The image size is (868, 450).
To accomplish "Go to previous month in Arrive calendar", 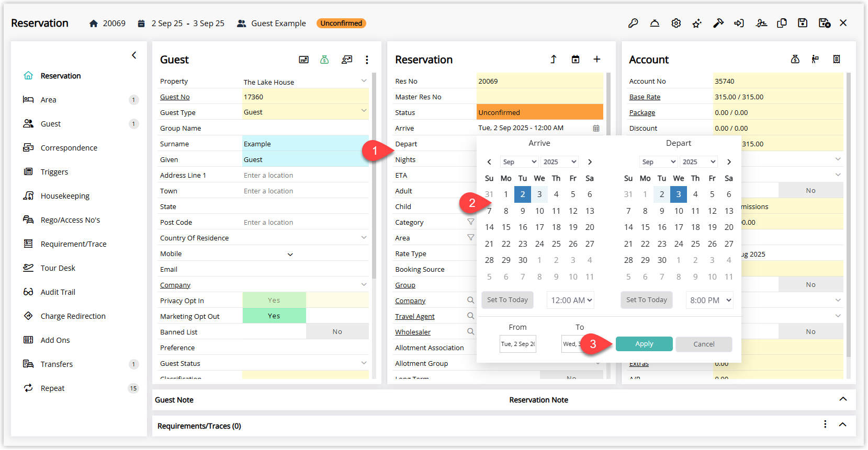I will pos(489,162).
